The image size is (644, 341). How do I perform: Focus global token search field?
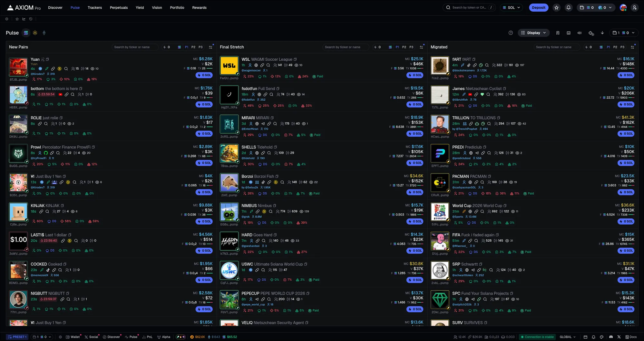coord(469,8)
